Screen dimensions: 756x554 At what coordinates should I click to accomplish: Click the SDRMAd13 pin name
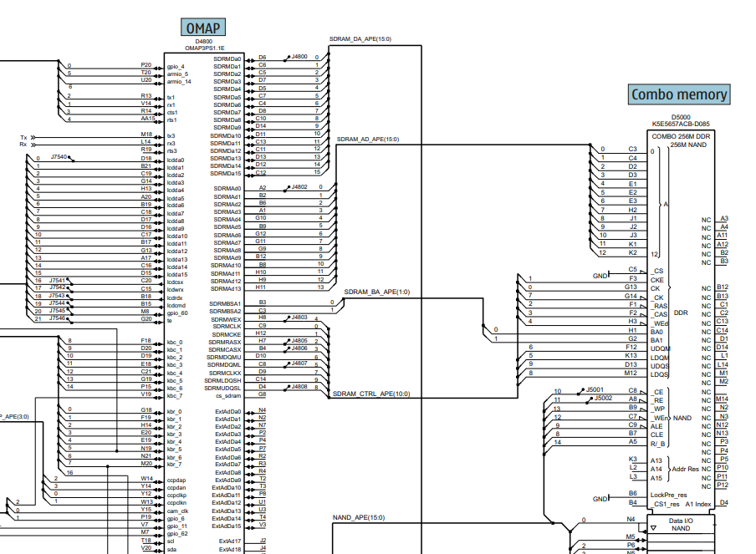pyautogui.click(x=226, y=288)
